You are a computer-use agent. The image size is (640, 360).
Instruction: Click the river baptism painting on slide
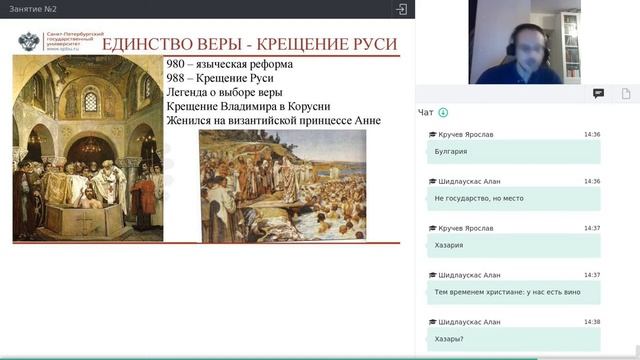[282, 186]
